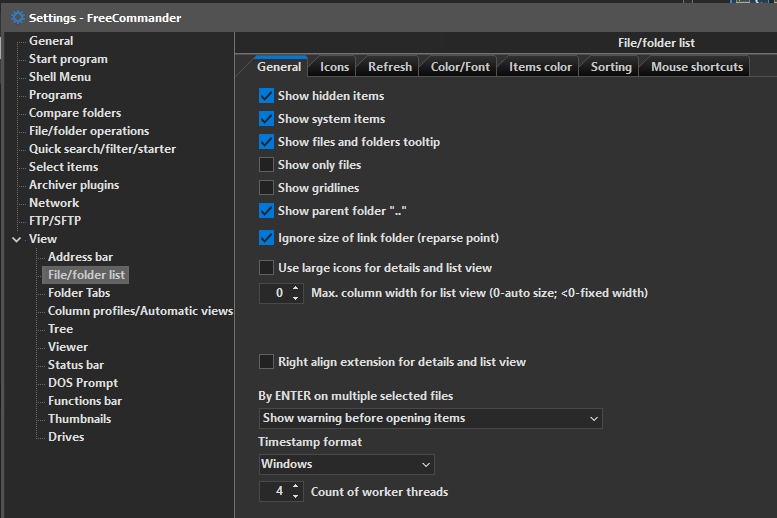Viewport: 777px width, 518px height.
Task: Uncheck Show hidden items checkbox
Action: coord(266,96)
